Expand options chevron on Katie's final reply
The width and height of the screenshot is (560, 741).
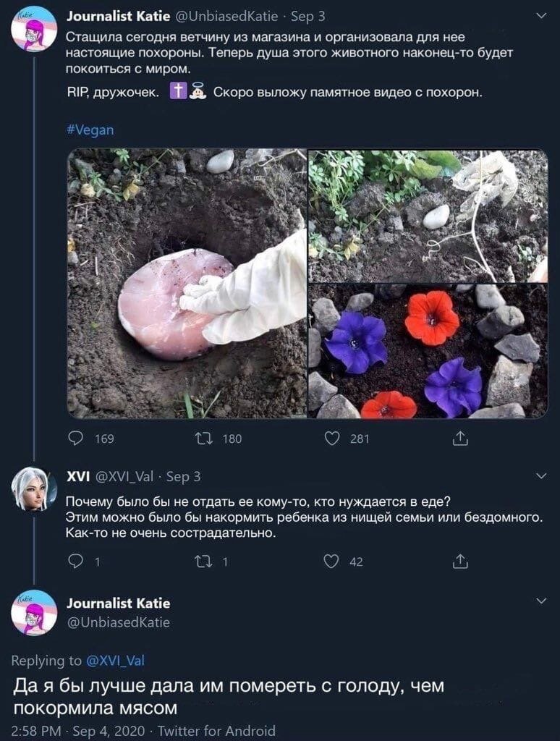tap(542, 601)
